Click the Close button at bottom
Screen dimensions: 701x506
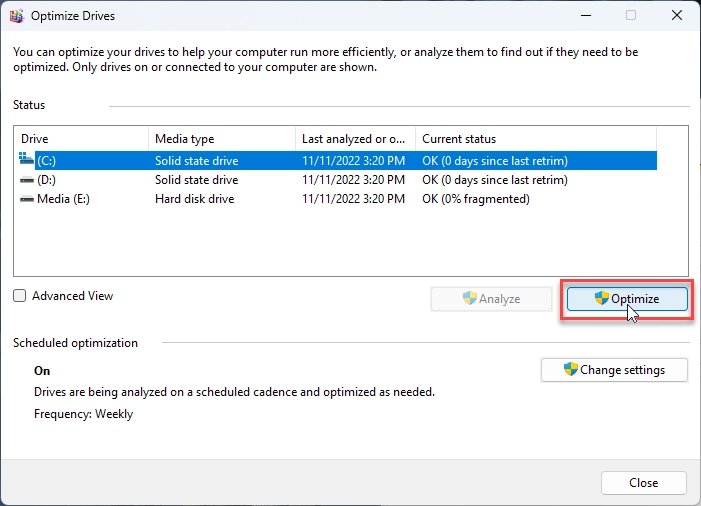point(643,483)
